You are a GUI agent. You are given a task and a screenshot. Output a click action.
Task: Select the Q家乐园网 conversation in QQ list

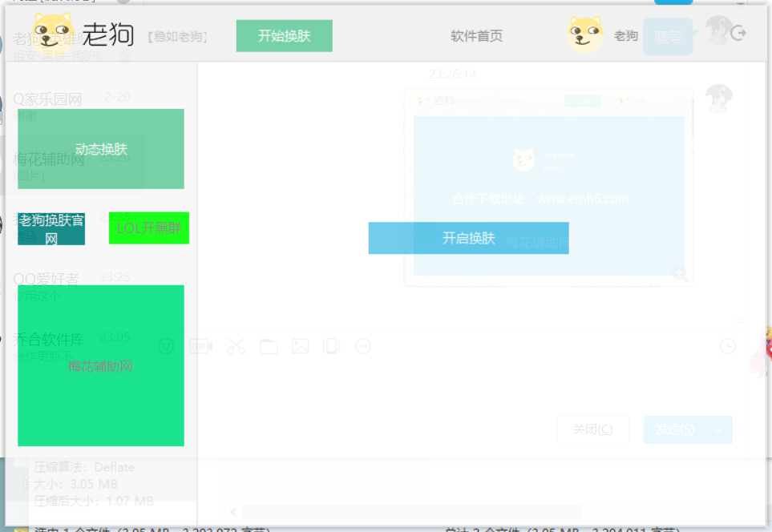tap(72, 106)
